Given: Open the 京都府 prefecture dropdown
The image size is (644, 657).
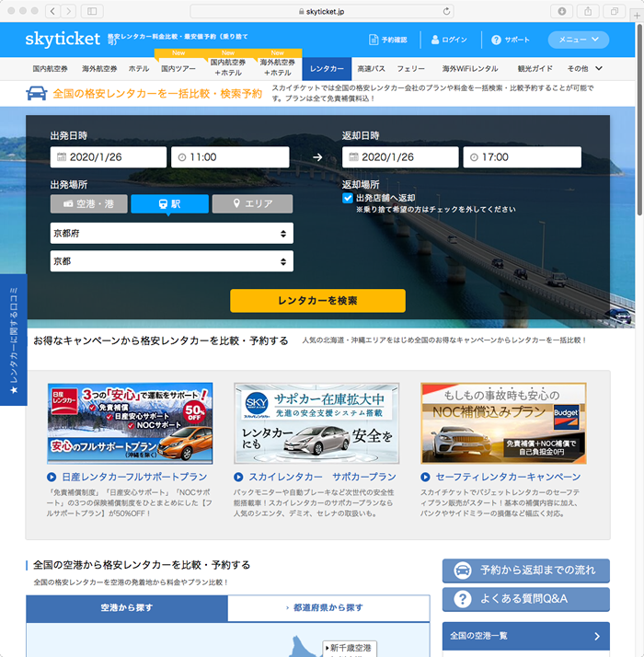Looking at the screenshot, I should tap(172, 234).
